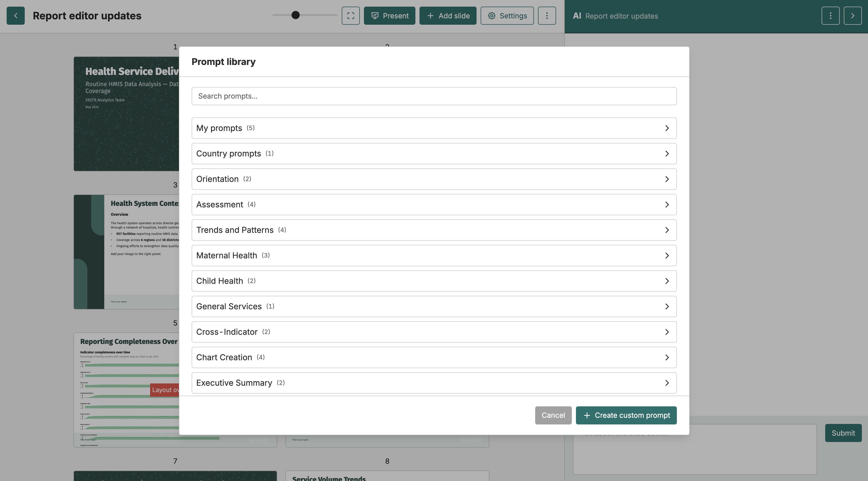Expand the My prompts category
The height and width of the screenshot is (481, 868).
pos(434,128)
